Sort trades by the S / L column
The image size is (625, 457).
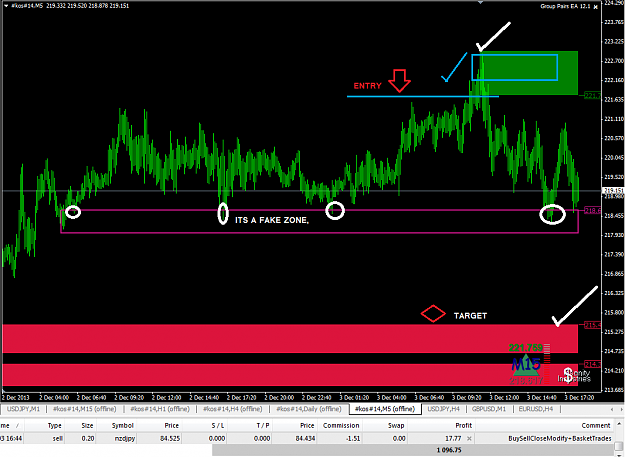[204, 426]
